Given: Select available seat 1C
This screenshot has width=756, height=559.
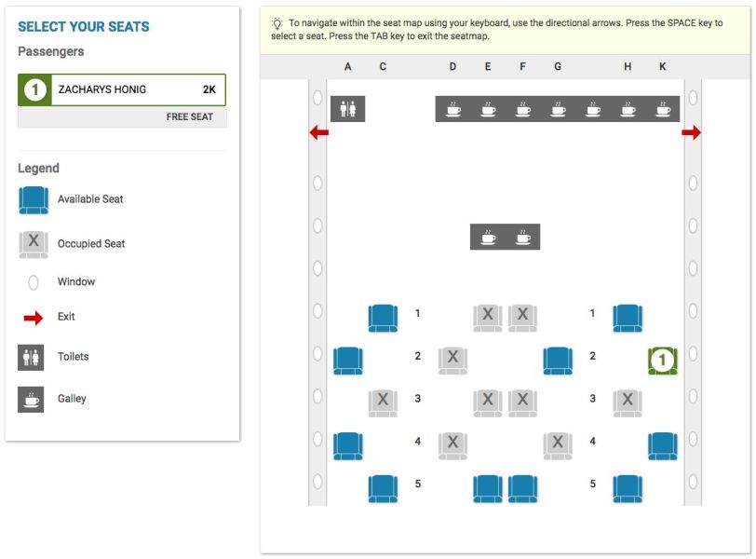Looking at the screenshot, I should (383, 319).
